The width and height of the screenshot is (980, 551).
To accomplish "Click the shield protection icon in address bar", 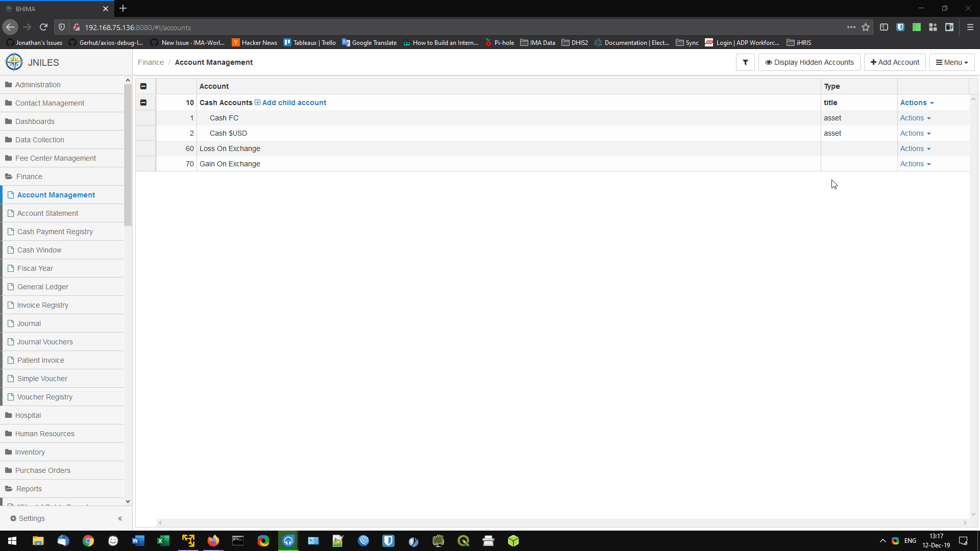I will (x=61, y=27).
